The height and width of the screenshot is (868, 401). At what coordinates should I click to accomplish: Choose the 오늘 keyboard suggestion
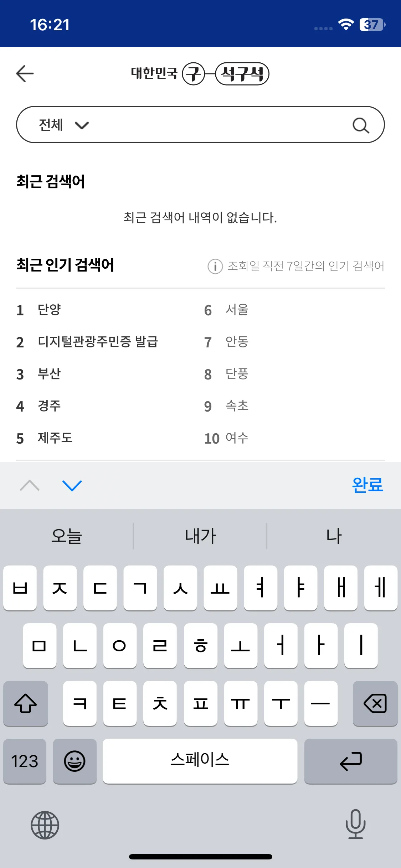point(67,536)
